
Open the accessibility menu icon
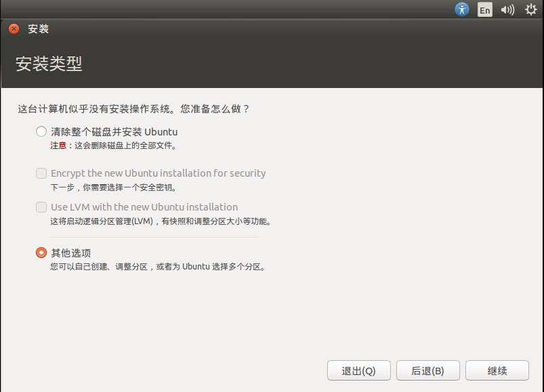tap(462, 9)
